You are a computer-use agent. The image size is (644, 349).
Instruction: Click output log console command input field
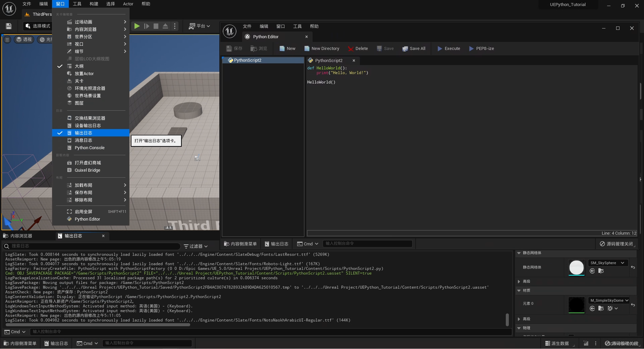tap(271, 332)
